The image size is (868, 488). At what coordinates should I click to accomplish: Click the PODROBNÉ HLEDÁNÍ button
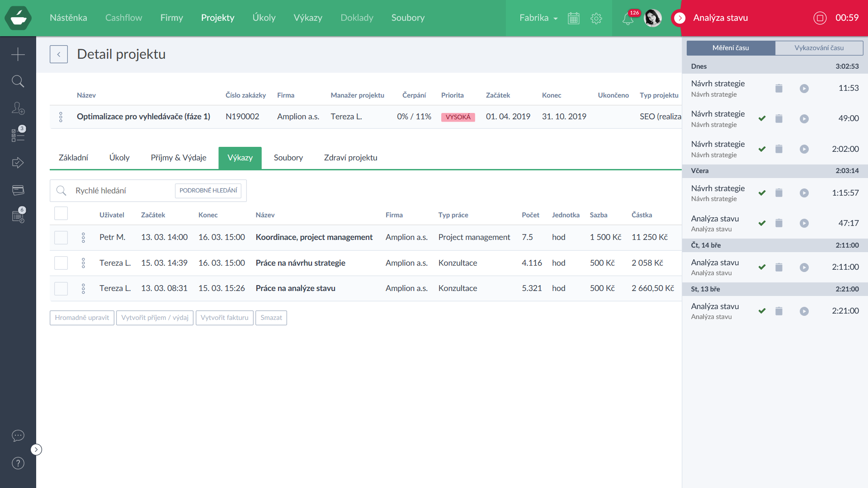pyautogui.click(x=208, y=191)
